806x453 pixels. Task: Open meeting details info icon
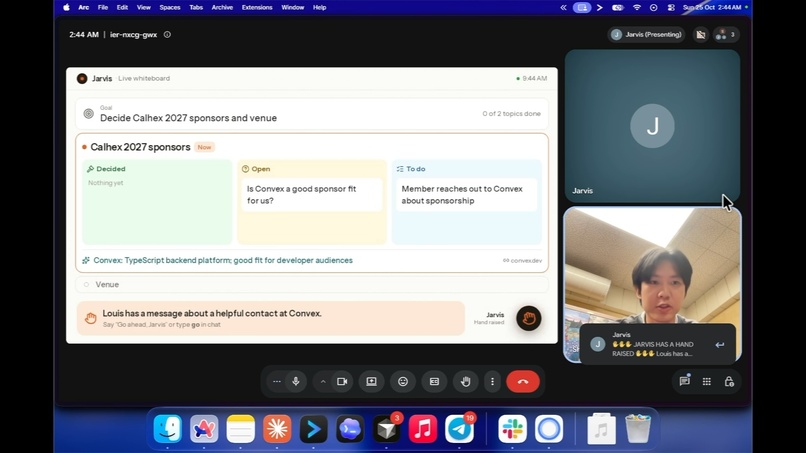pos(167,34)
